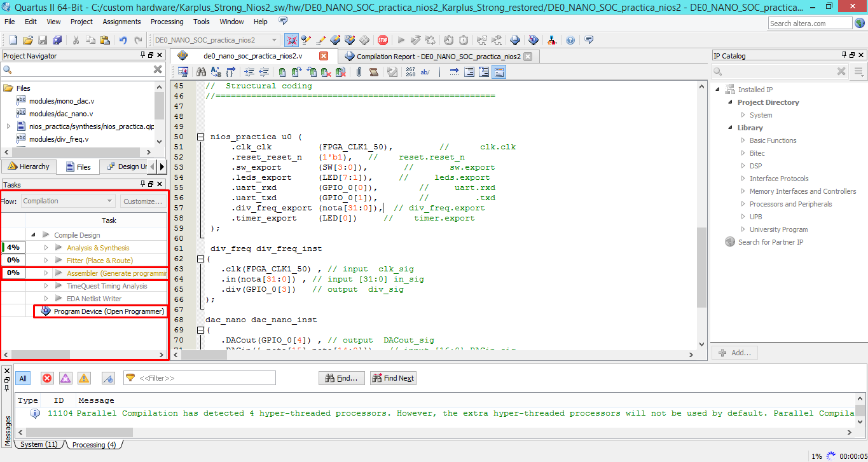The height and width of the screenshot is (462, 868).
Task: Expand TimeQuest Timing Analysis task
Action: click(x=46, y=286)
